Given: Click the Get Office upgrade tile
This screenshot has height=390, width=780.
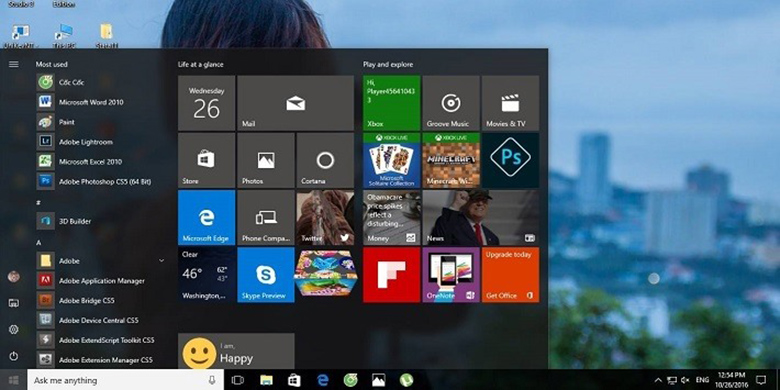Looking at the screenshot, I should click(510, 275).
